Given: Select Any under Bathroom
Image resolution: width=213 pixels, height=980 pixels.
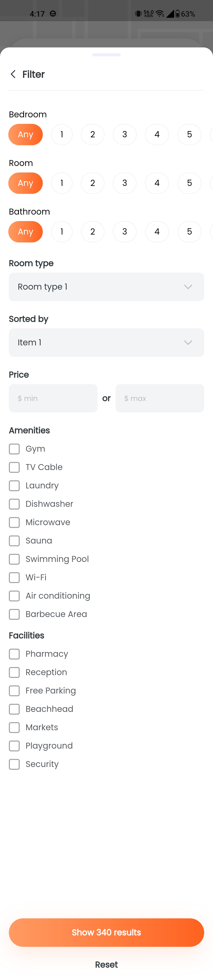Looking at the screenshot, I should [x=25, y=232].
